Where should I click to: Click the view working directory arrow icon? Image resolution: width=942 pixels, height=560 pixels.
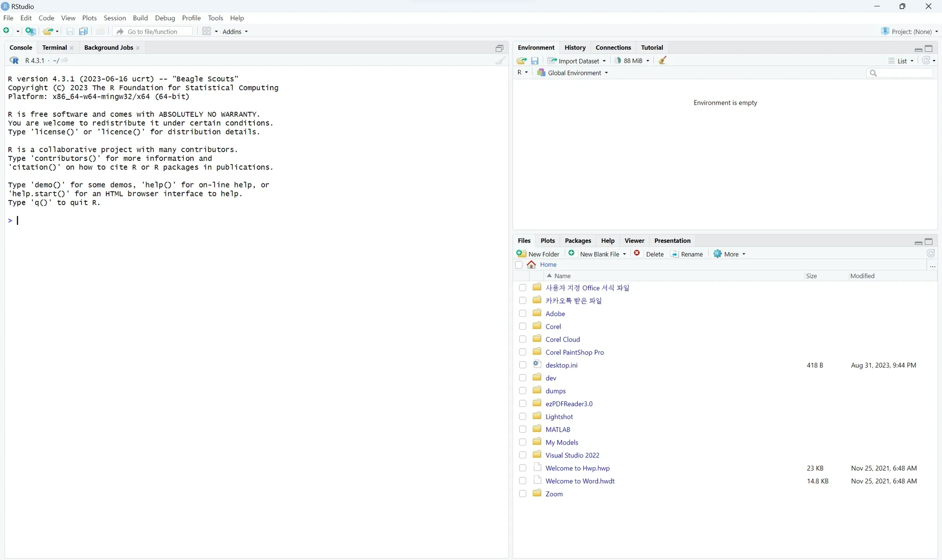tap(65, 60)
